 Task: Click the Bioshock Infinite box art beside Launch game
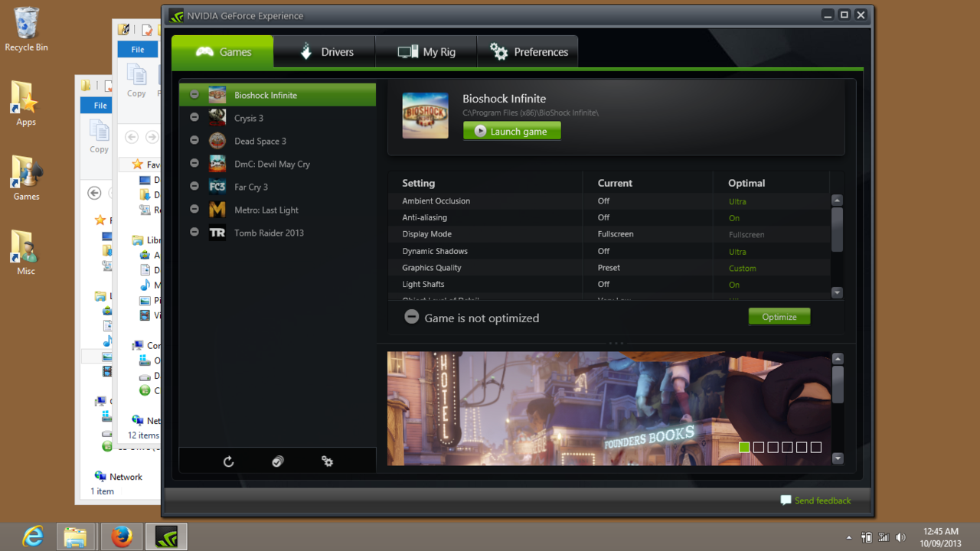tap(426, 116)
